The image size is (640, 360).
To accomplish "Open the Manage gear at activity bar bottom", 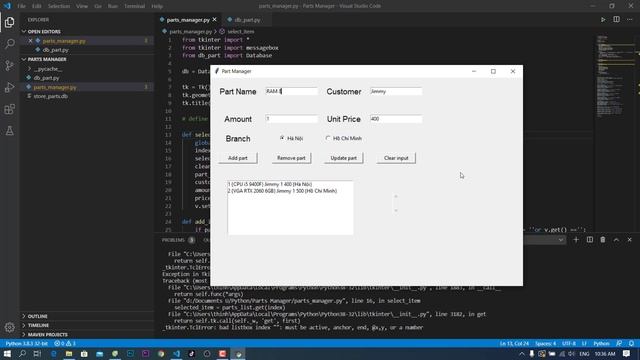I will coord(9,327).
